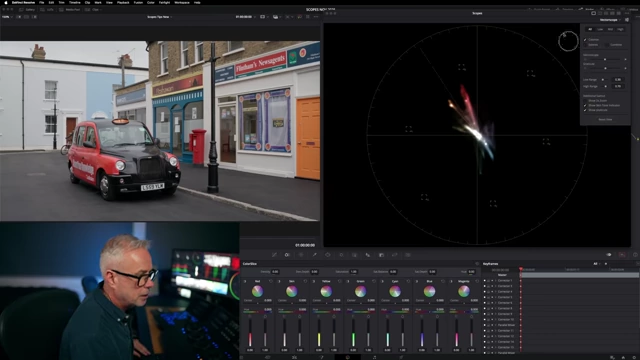Click the Magenta vector color wheel
This screenshot has width=640, height=360.
[x=464, y=291]
